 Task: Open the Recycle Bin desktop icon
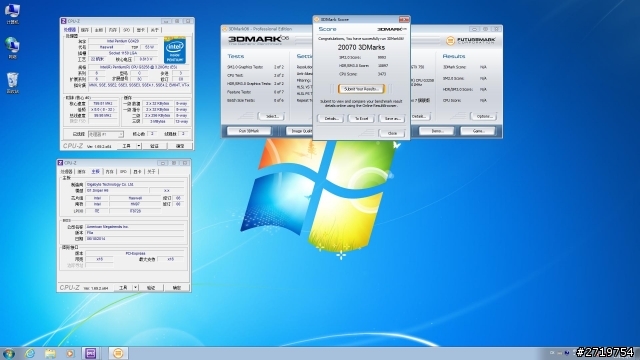tap(12, 82)
